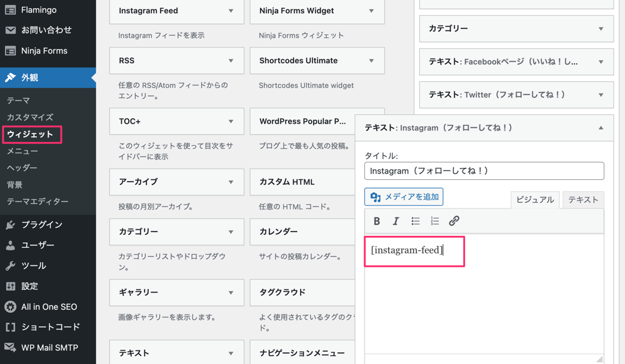The height and width of the screenshot is (364, 625).
Task: Click the お問い合わせ envelope icon
Action: pos(11,30)
